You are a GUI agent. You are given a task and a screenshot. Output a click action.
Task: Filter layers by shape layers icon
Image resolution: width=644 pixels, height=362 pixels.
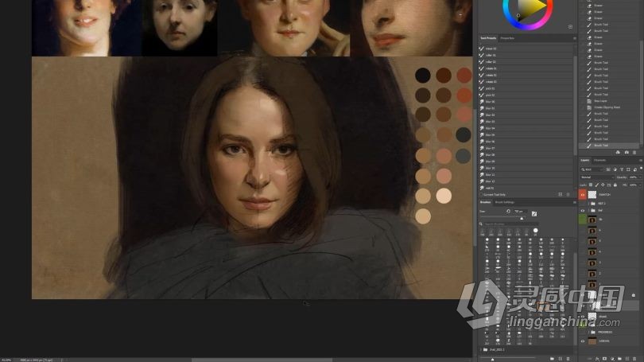coord(628,169)
